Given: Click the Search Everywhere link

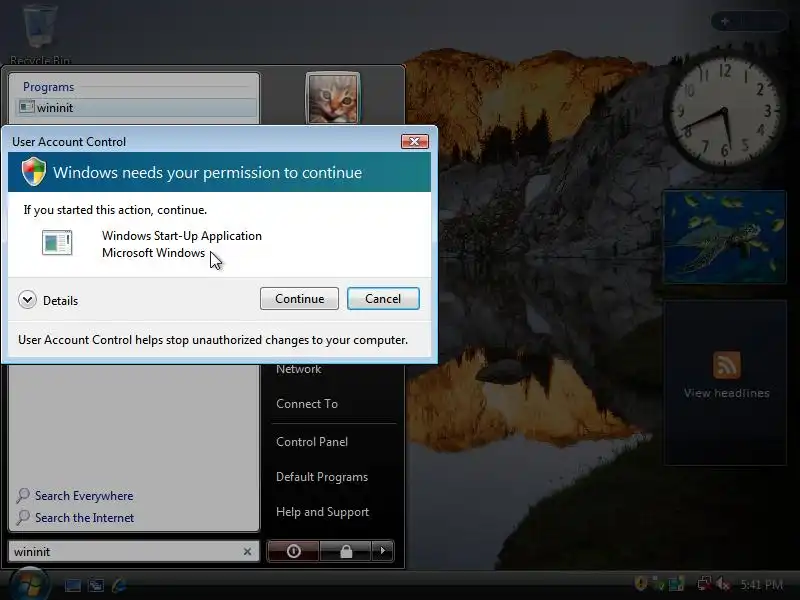Looking at the screenshot, I should tap(84, 495).
